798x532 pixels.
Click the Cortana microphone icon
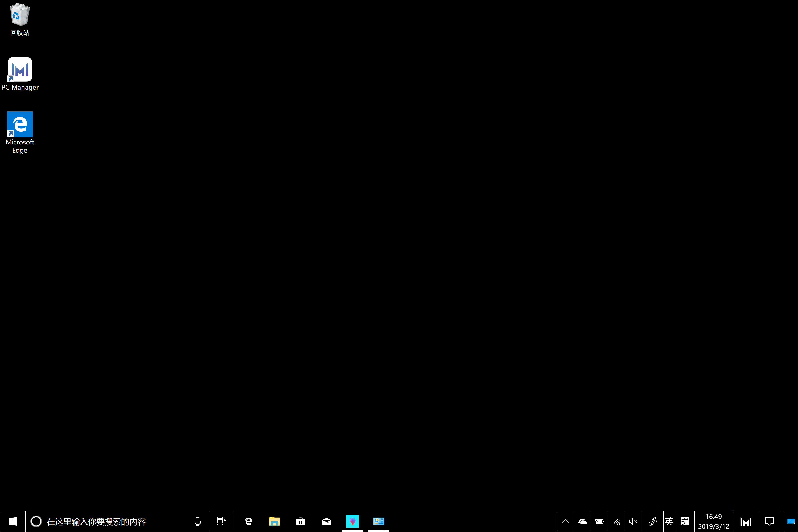click(197, 521)
